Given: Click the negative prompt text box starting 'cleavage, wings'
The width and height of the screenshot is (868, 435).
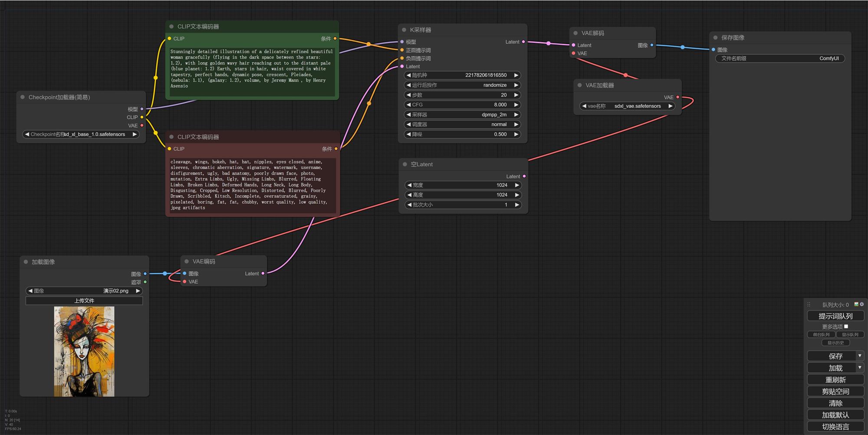Looking at the screenshot, I should 253,185.
